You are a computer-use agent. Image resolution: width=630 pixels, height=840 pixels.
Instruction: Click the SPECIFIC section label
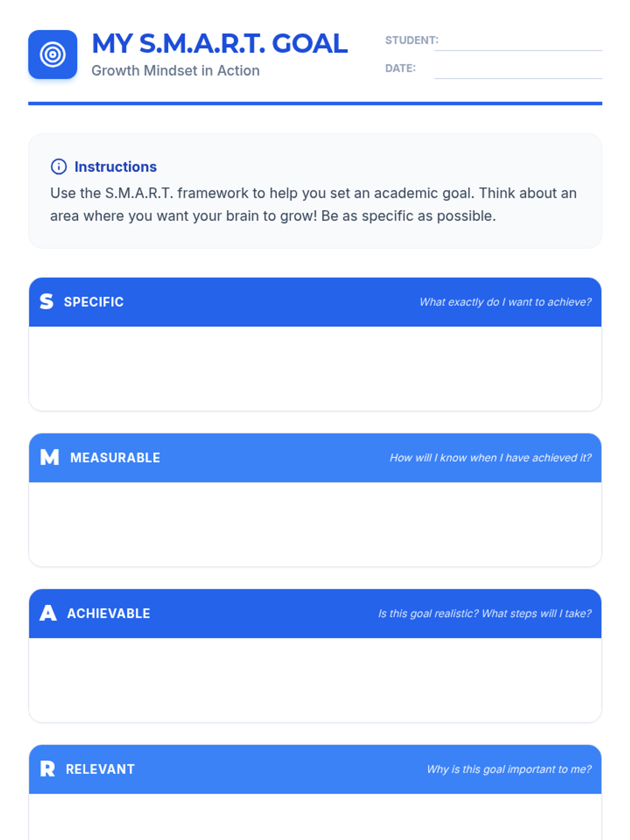pyautogui.click(x=93, y=302)
